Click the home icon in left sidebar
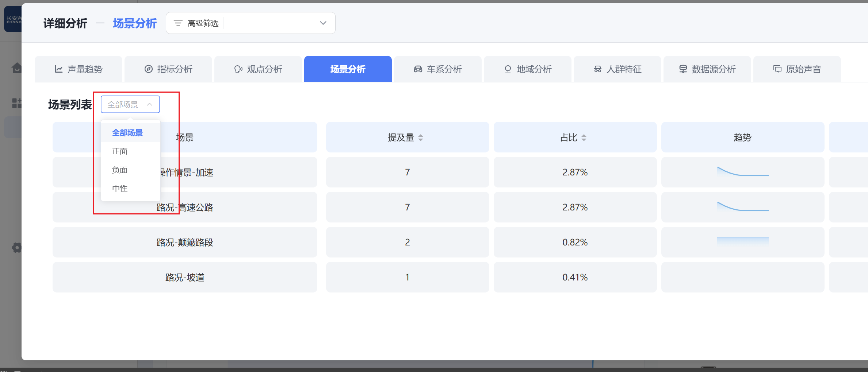Screen dimensions: 868x372 coord(16,68)
